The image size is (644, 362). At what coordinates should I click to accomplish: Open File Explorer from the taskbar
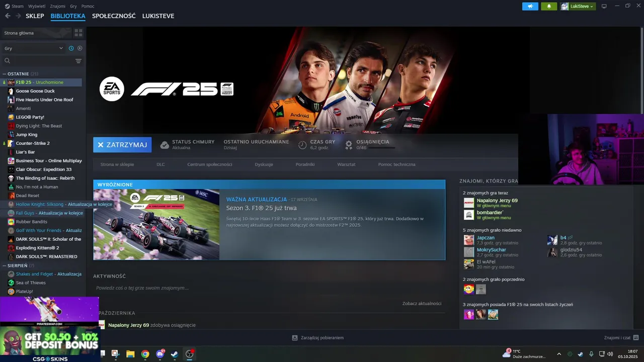tap(130, 354)
